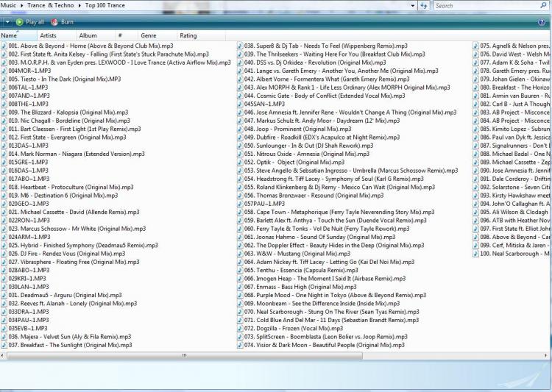Select 096. ATB with Heather Nova file
552x392 pixels.
pyautogui.click(x=512, y=221)
